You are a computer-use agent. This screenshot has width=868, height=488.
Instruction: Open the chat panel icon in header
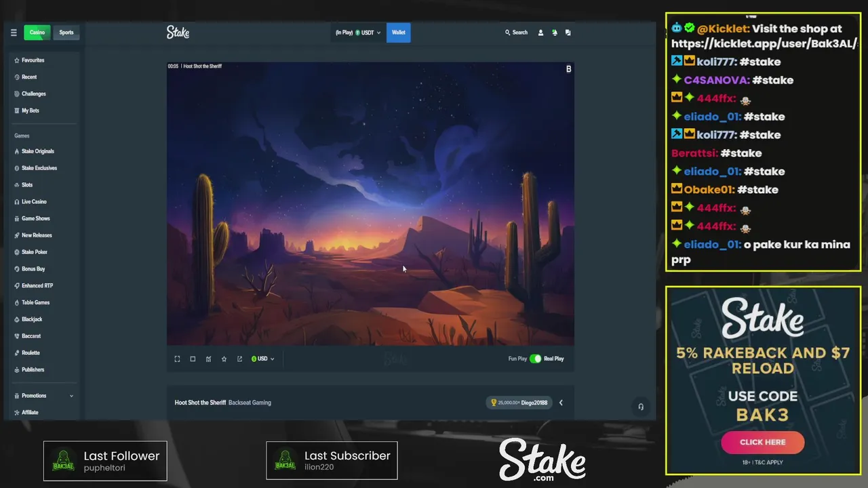[x=568, y=33]
